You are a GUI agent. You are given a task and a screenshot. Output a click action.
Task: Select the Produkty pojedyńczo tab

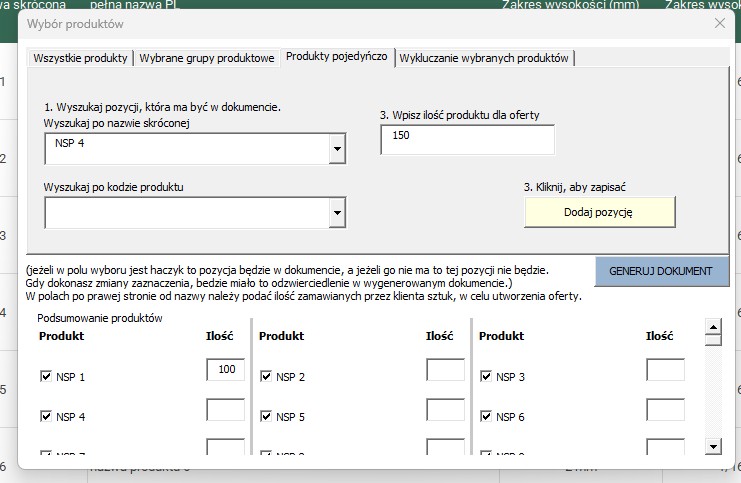(x=336, y=57)
